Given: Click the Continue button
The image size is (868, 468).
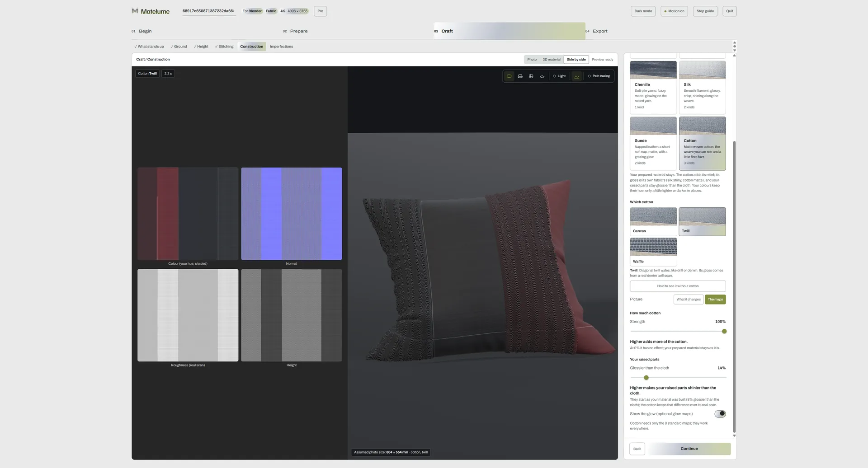Looking at the screenshot, I should [x=689, y=449].
